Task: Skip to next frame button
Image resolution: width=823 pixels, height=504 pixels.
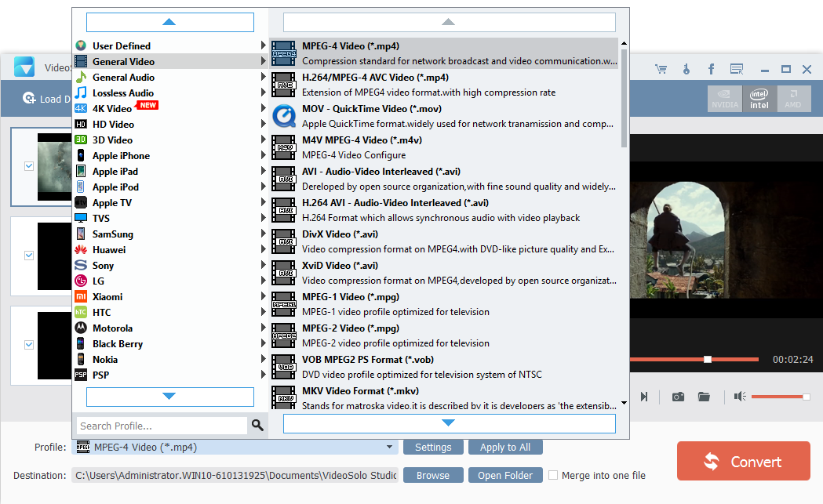Action: click(644, 397)
